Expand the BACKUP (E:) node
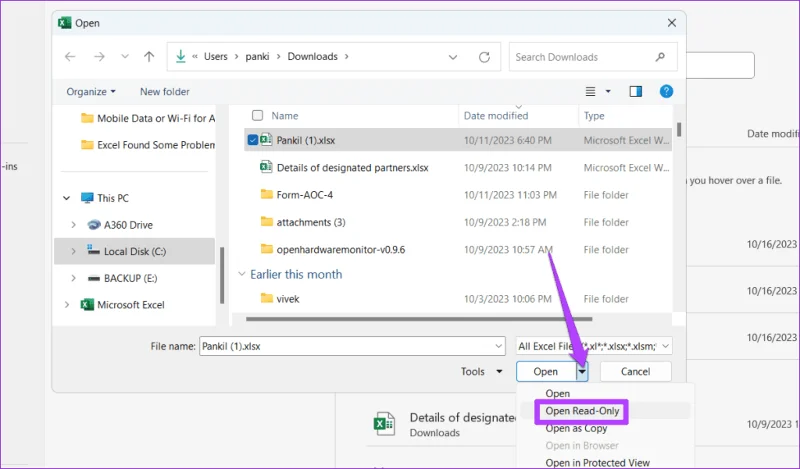800x469 pixels. 73,278
